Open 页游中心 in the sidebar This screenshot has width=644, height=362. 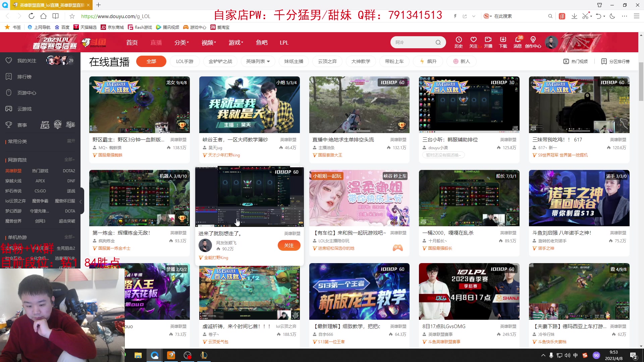(21, 93)
